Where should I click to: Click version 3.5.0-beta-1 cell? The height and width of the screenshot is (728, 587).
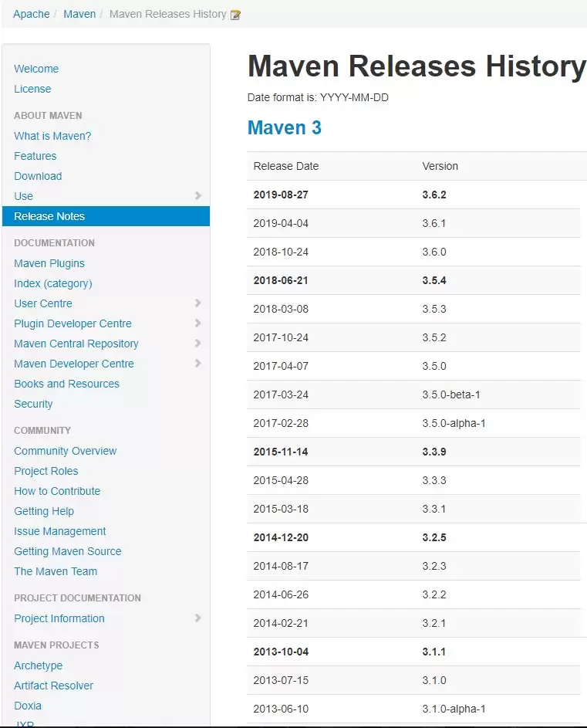(451, 394)
